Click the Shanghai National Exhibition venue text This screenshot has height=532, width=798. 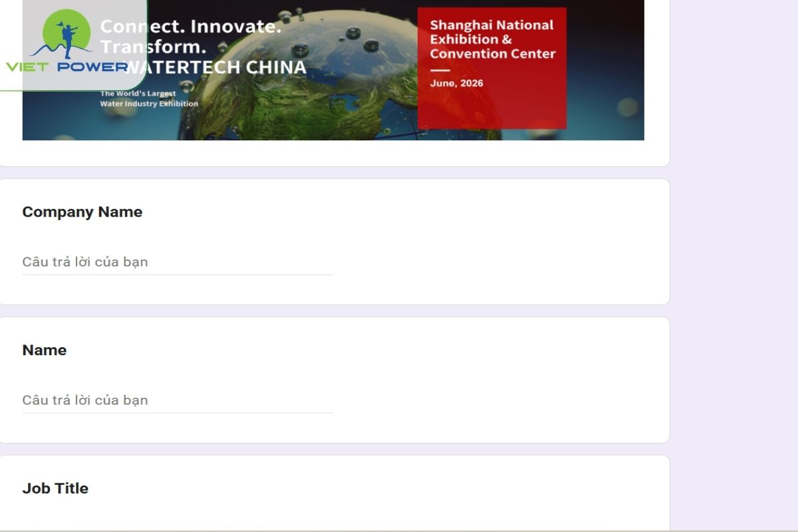tap(492, 39)
